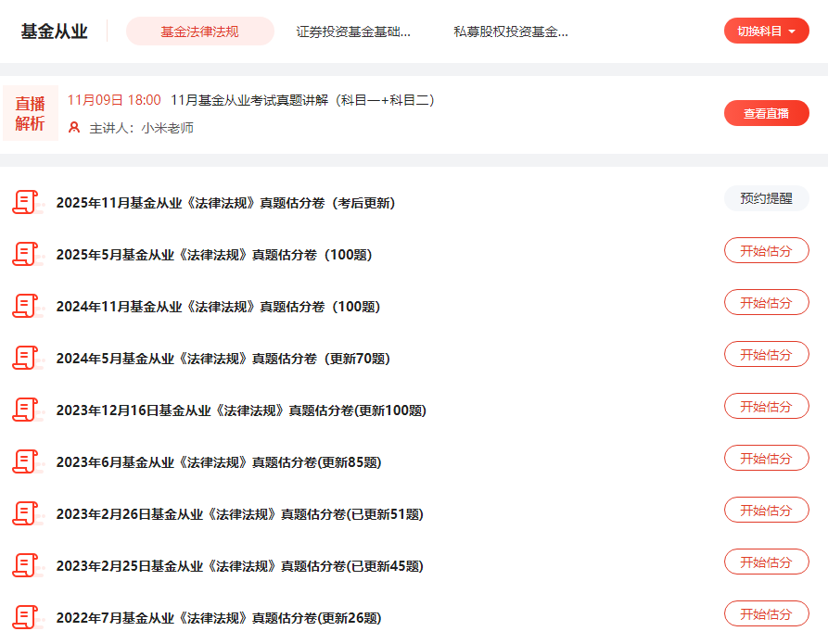Image resolution: width=828 pixels, height=644 pixels.
Task: Switch to the 私募股权投资基金 tab
Action: click(511, 32)
